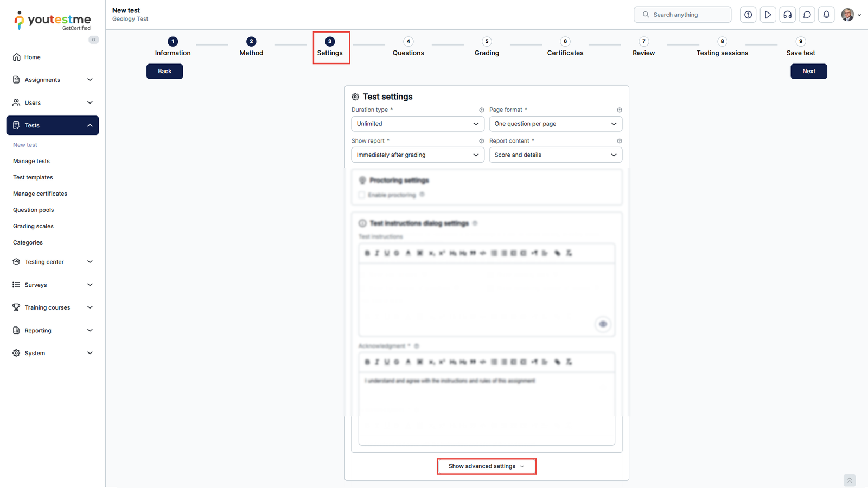Open the user profile avatar menu
This screenshot has height=488, width=868.
[x=850, y=15]
